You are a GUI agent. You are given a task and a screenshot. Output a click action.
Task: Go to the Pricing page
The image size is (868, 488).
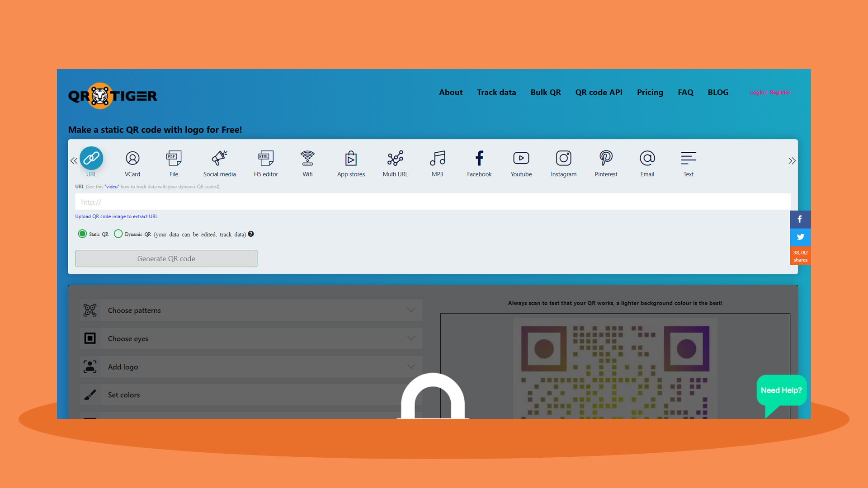click(x=650, y=92)
